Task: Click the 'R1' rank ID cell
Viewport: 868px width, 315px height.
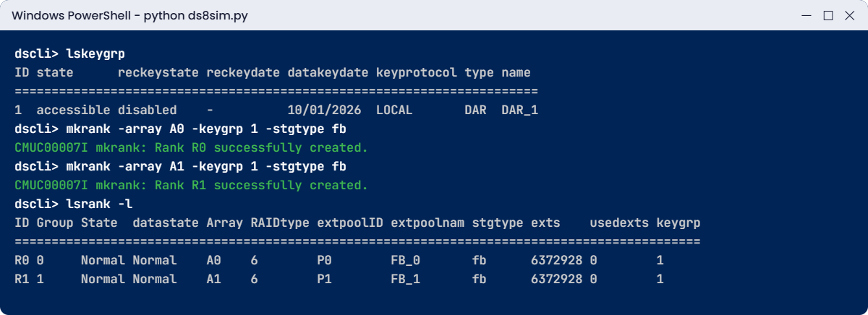Action: [x=22, y=279]
